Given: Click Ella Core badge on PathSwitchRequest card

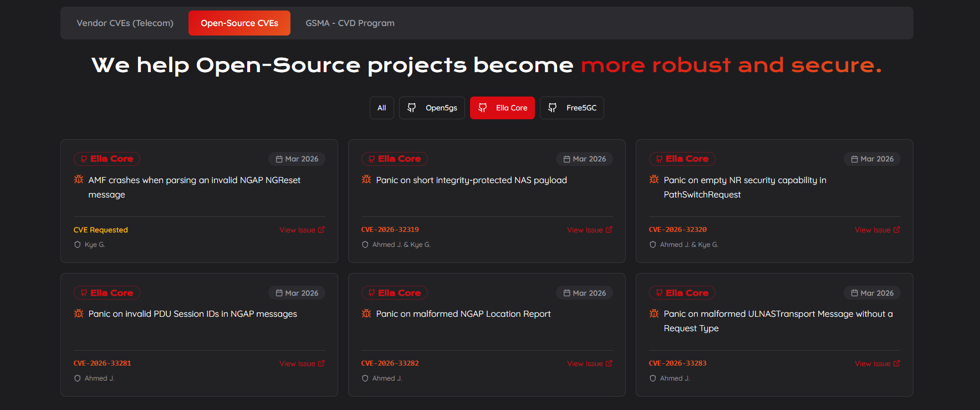Looking at the screenshot, I should 682,159.
